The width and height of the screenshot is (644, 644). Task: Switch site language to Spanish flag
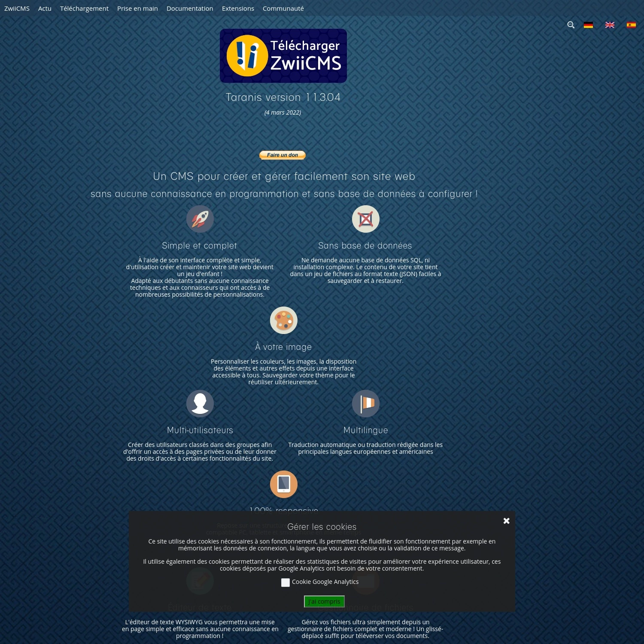click(631, 25)
